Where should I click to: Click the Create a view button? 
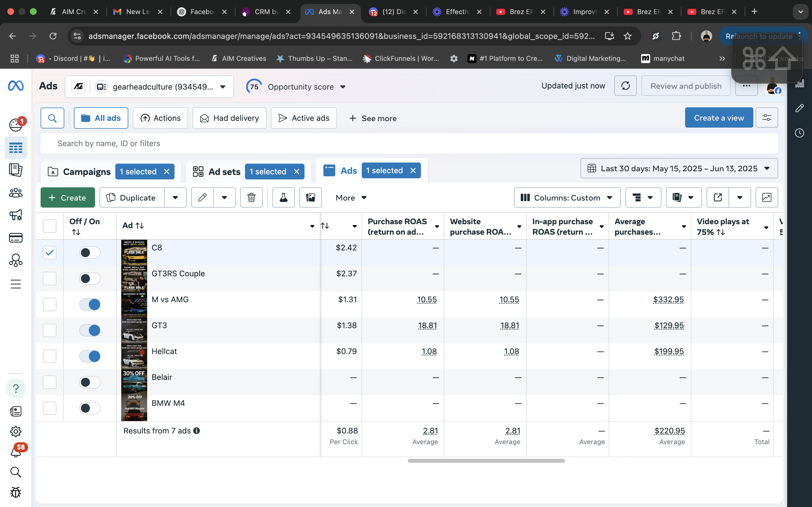tap(719, 118)
